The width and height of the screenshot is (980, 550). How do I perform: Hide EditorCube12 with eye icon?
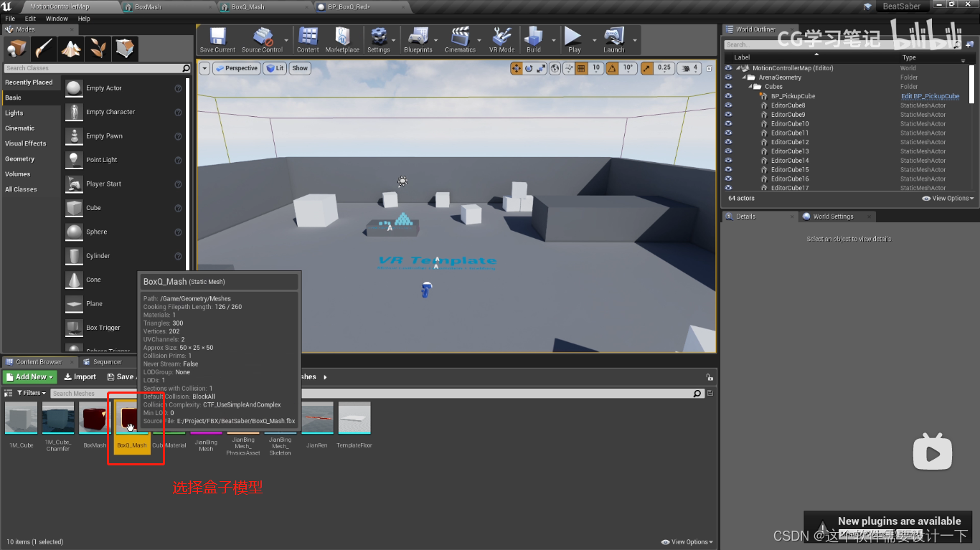tap(728, 142)
